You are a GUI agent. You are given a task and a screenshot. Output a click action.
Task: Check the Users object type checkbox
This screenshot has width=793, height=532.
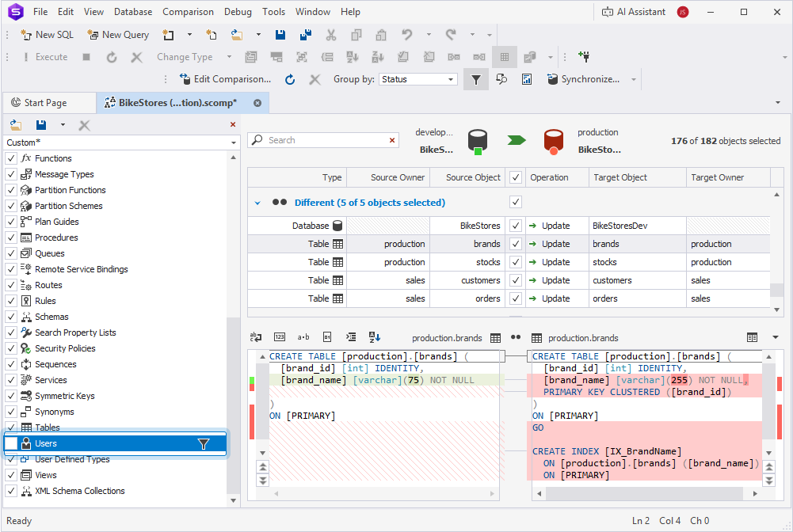pyautogui.click(x=11, y=443)
